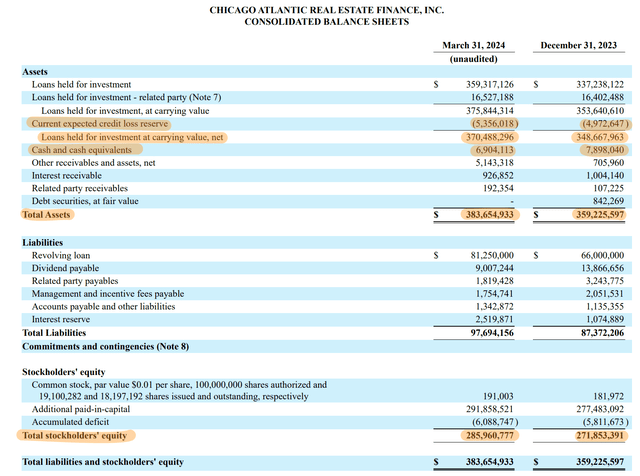Click the highlighted Total Assets value 383,654,933
The height and width of the screenshot is (476, 640).
tap(490, 215)
